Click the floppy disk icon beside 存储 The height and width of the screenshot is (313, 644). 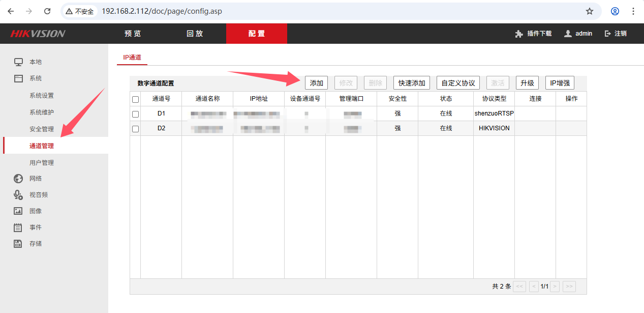tap(18, 244)
